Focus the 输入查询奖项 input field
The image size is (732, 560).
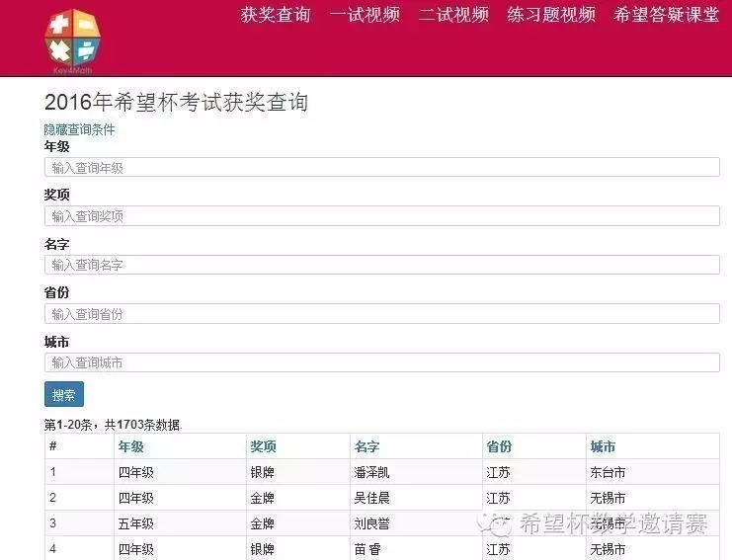point(382,216)
